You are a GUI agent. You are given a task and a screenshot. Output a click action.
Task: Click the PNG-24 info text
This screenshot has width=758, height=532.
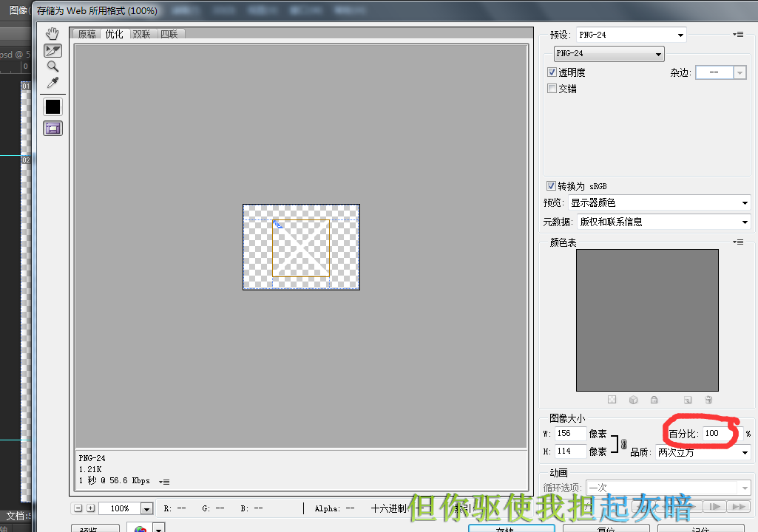(92, 458)
